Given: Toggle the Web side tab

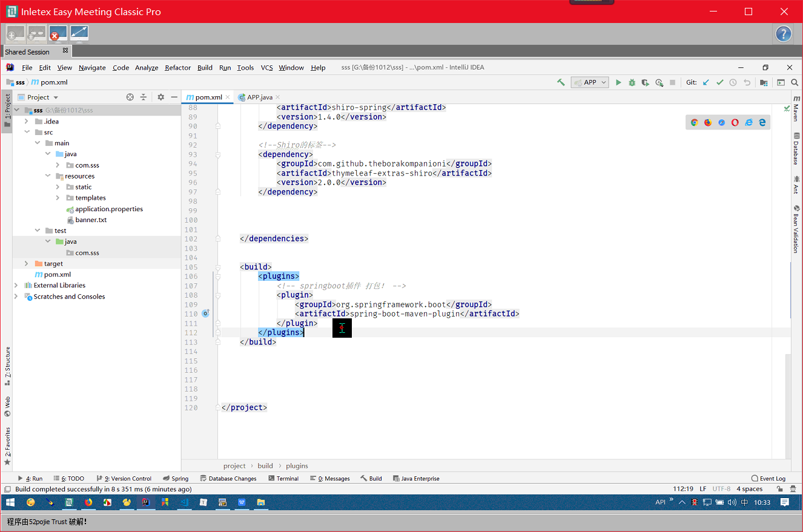Looking at the screenshot, I should (x=7, y=407).
